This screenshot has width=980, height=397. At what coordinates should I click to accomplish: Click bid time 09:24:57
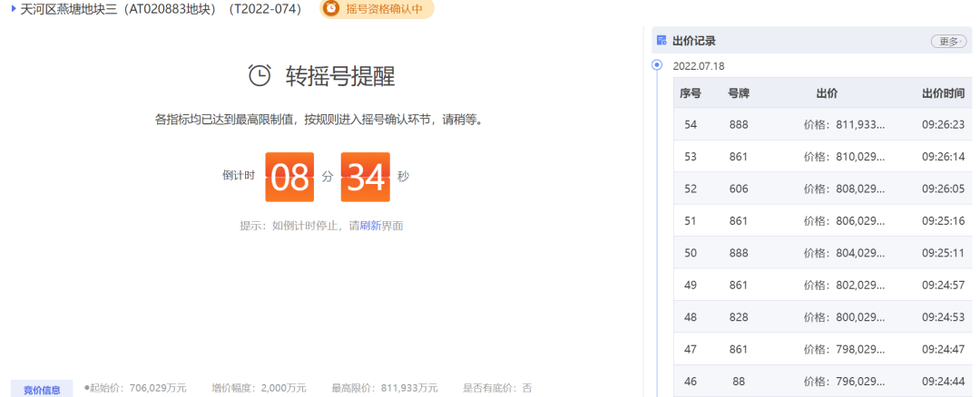pyautogui.click(x=943, y=286)
